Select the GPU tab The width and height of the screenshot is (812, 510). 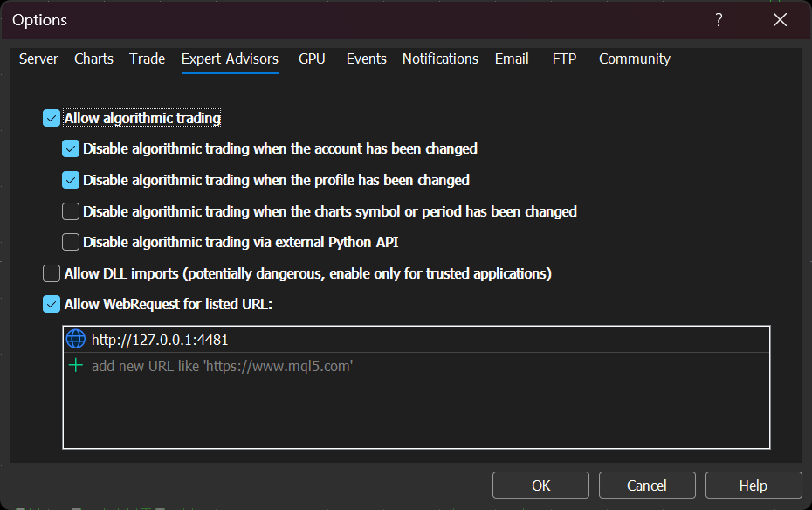312,59
